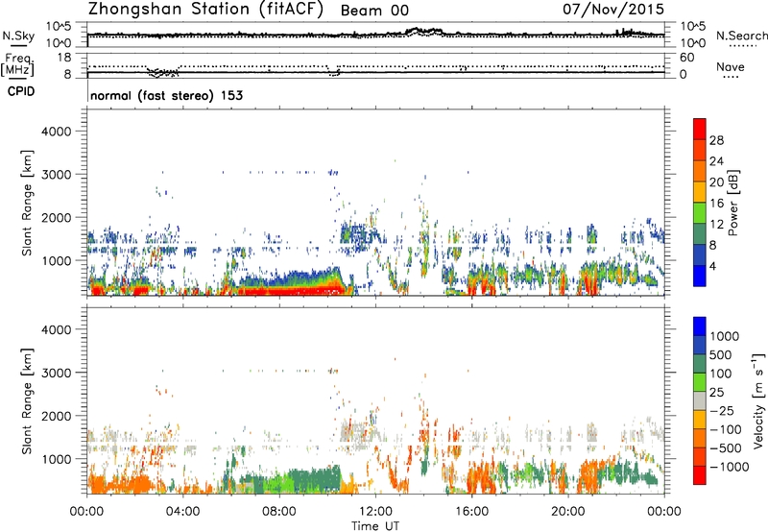Click the "Nave" legend label
The image size is (768, 532).
730,66
